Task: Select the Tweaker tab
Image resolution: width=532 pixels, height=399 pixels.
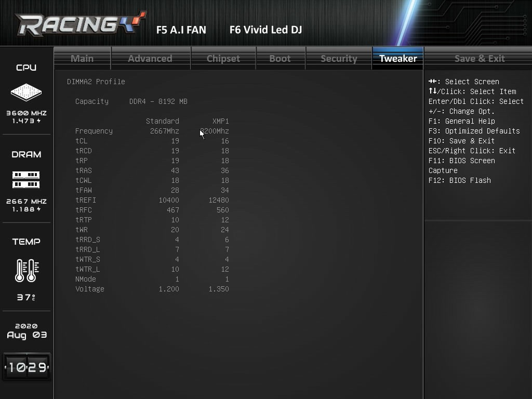Action: 398,58
